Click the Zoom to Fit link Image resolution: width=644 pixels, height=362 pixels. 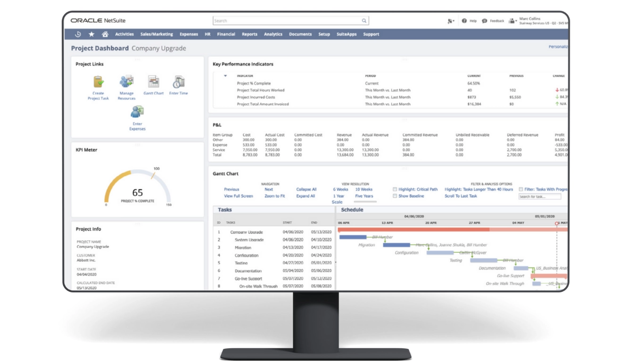(x=274, y=196)
